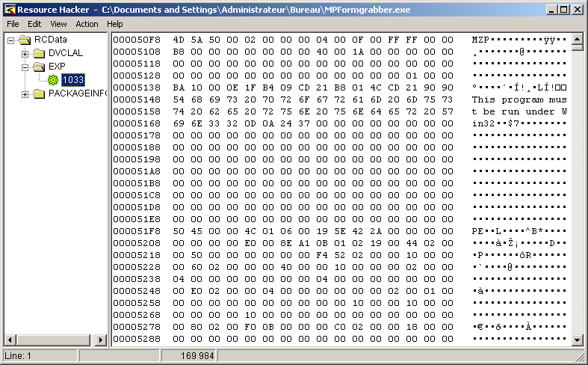Open the Edit menu
588x365 pixels.
tap(34, 24)
